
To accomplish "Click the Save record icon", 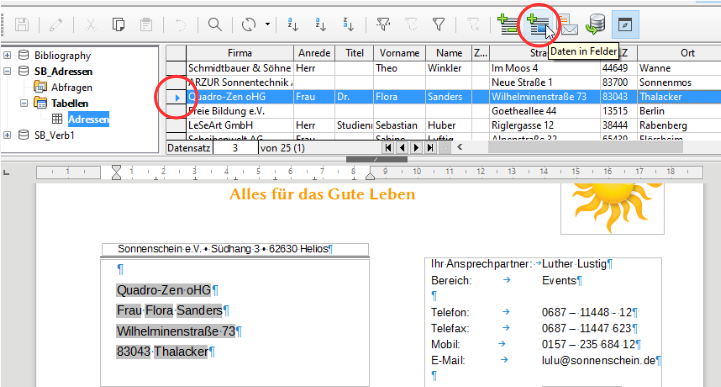I will click(x=22, y=24).
